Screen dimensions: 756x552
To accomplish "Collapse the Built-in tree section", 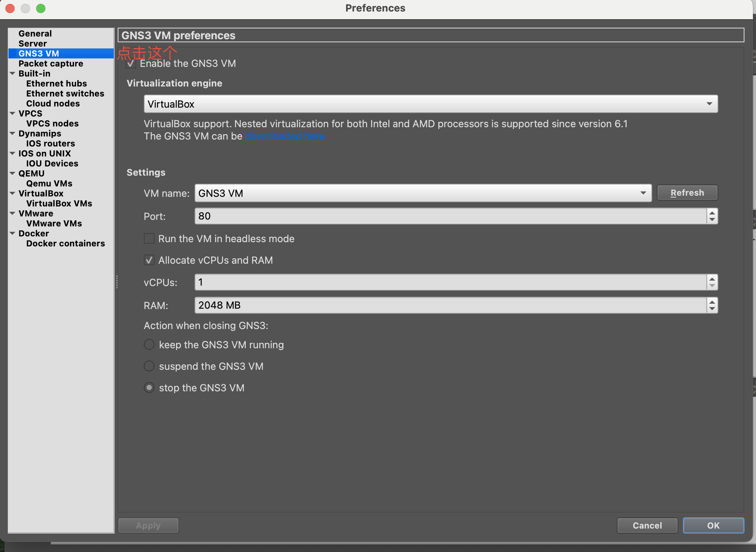I will (12, 73).
